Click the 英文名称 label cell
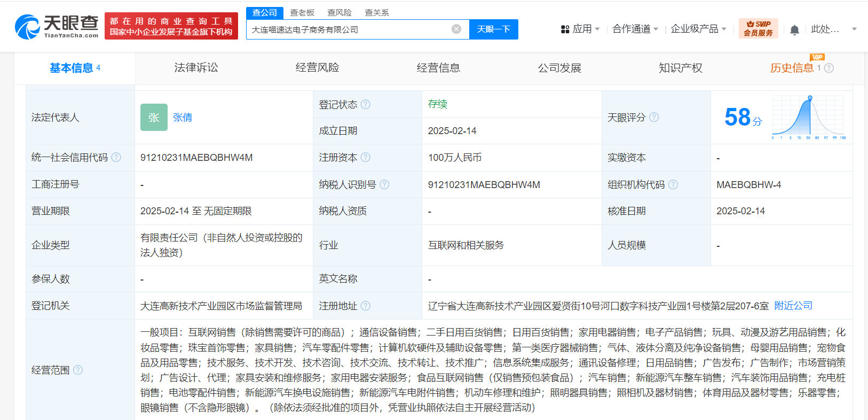868x420 pixels. [367, 279]
